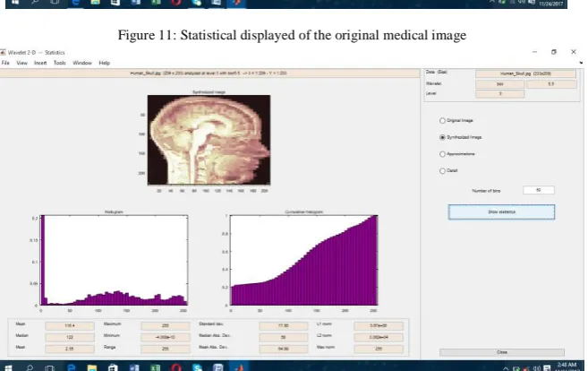The height and width of the screenshot is (371, 588).
Task: Click the Median value field 122
Action: 70,337
